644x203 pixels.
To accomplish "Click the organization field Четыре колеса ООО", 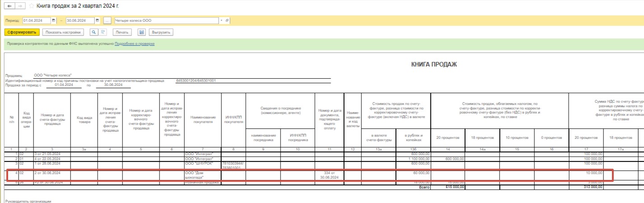I will [166, 20].
